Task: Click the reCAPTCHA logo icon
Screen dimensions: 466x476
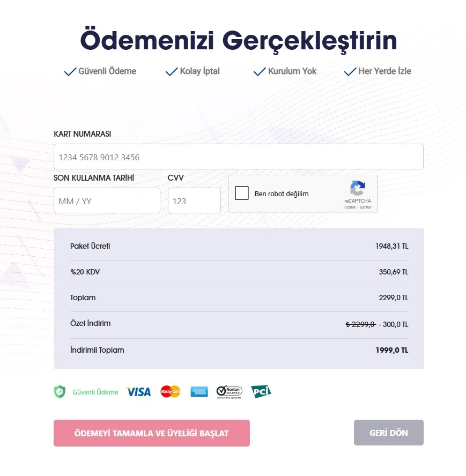Action: (358, 189)
